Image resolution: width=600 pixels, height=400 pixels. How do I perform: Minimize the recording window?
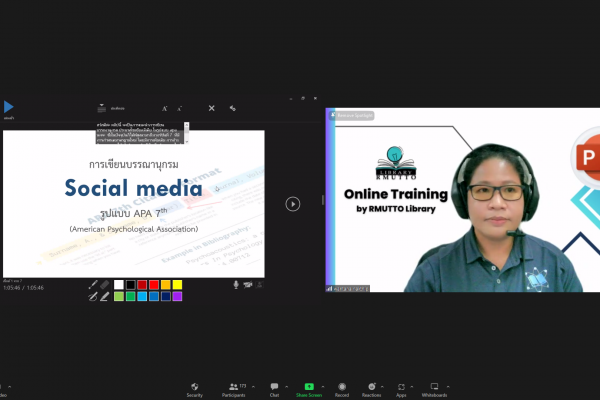[291, 99]
